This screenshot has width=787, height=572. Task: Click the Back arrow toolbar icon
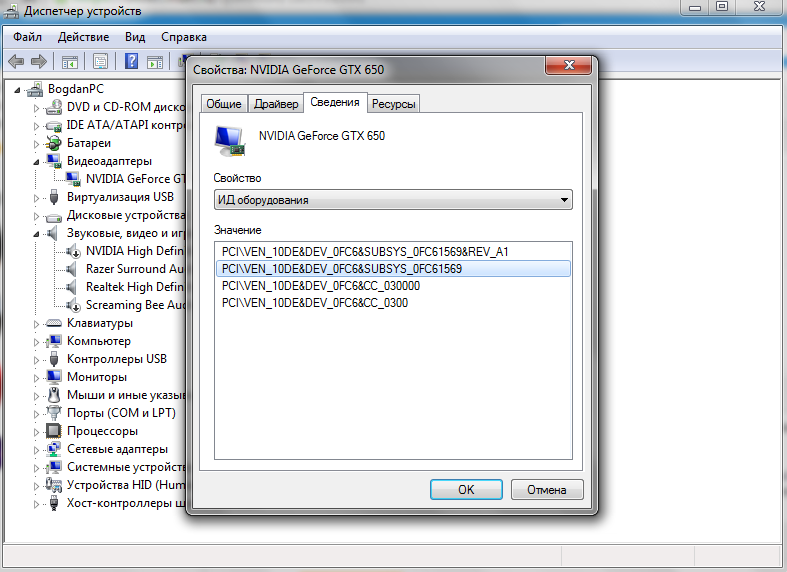[16, 62]
